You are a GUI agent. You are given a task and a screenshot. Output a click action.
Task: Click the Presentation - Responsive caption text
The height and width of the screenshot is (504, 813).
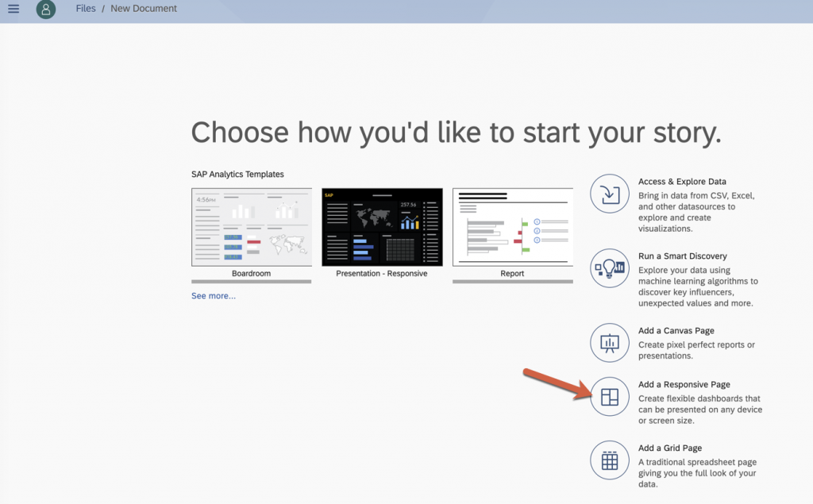pyautogui.click(x=382, y=273)
